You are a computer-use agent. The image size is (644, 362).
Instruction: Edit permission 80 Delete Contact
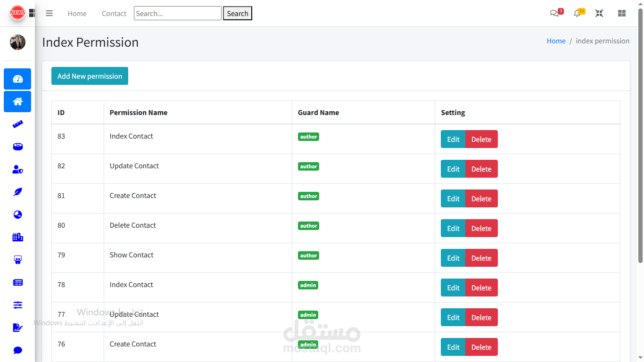(453, 228)
